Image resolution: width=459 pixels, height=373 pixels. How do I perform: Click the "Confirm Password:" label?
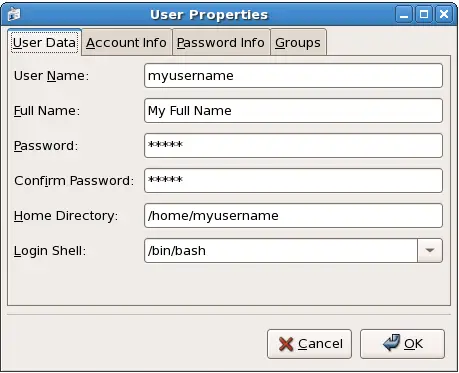[x=74, y=181]
